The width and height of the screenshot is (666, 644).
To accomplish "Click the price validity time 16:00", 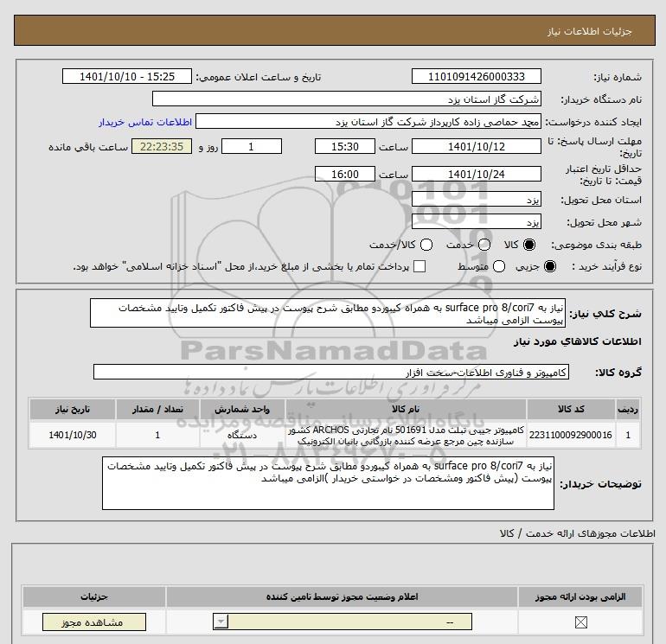I will 345,174.
